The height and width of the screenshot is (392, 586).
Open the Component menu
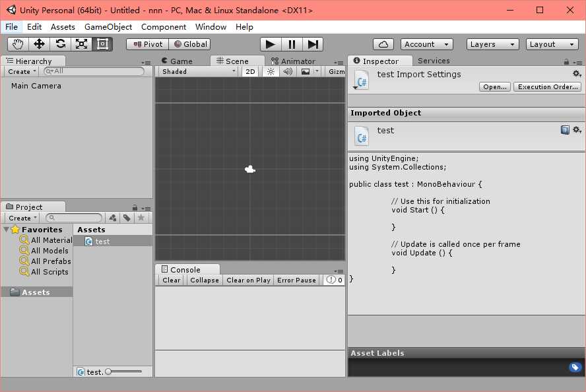click(x=163, y=27)
